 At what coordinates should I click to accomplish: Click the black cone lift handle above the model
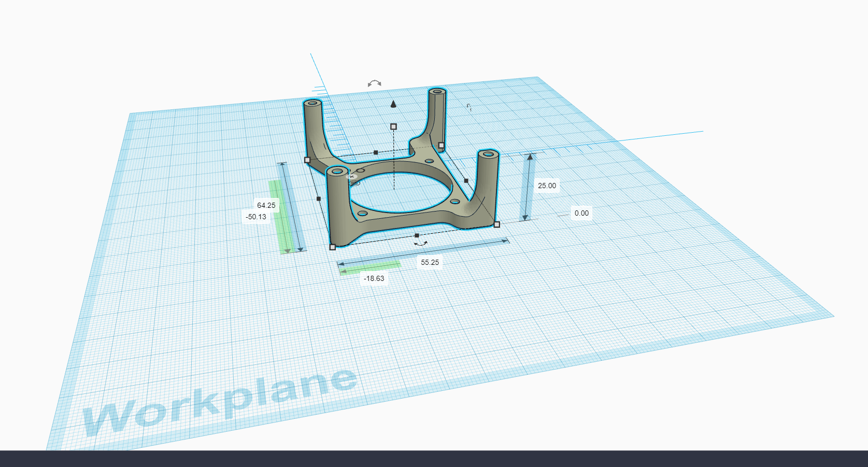pyautogui.click(x=393, y=104)
